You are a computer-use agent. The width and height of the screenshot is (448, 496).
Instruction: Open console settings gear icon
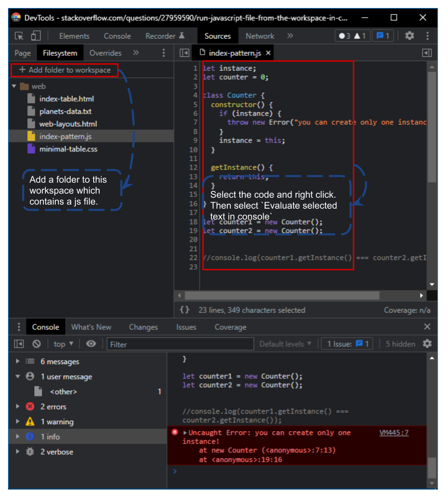click(427, 344)
